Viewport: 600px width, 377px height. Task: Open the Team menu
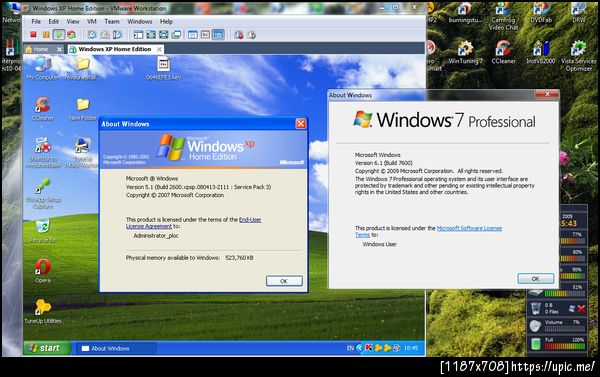point(112,21)
